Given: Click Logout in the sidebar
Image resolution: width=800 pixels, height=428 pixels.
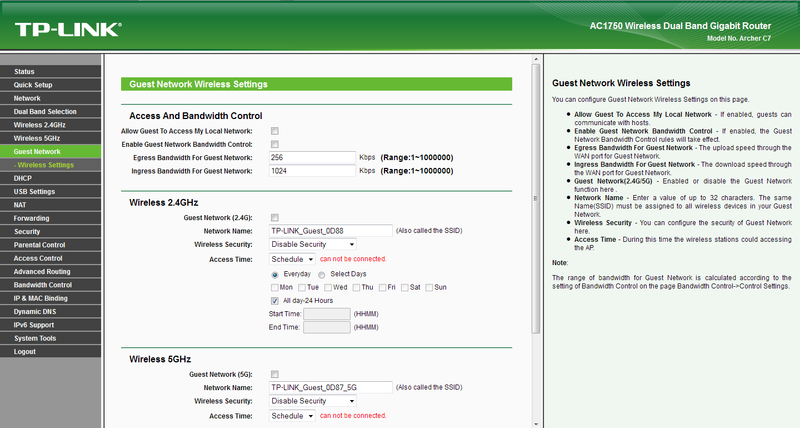Looking at the screenshot, I should pyautogui.click(x=25, y=351).
